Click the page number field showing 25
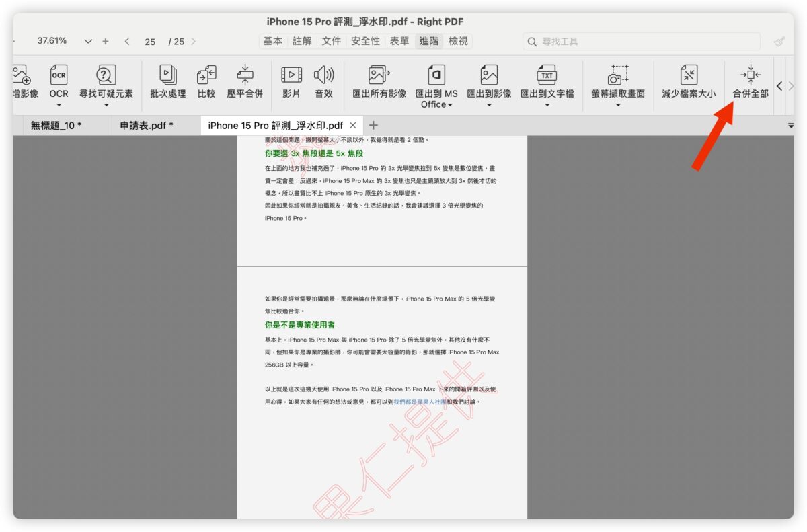807x532 pixels. [x=150, y=42]
